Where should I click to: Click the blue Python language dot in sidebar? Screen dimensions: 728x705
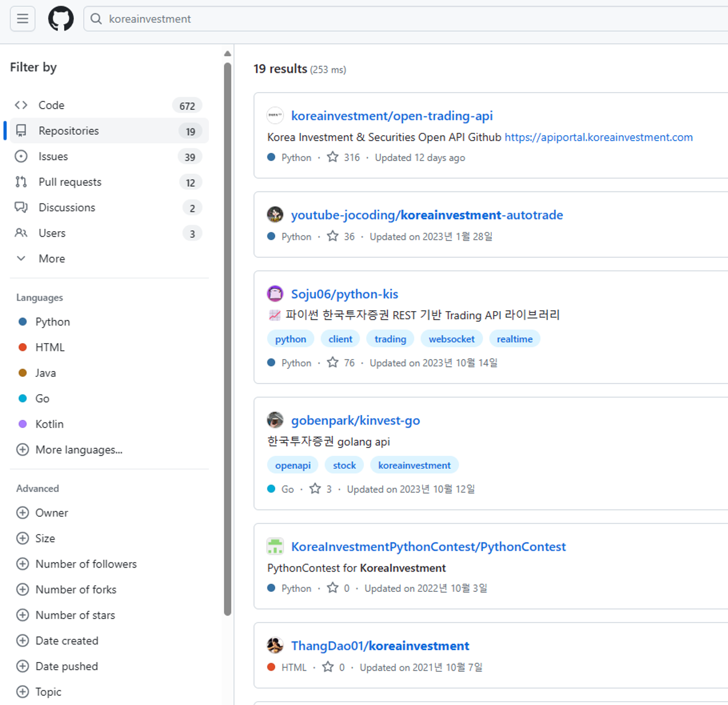(23, 322)
